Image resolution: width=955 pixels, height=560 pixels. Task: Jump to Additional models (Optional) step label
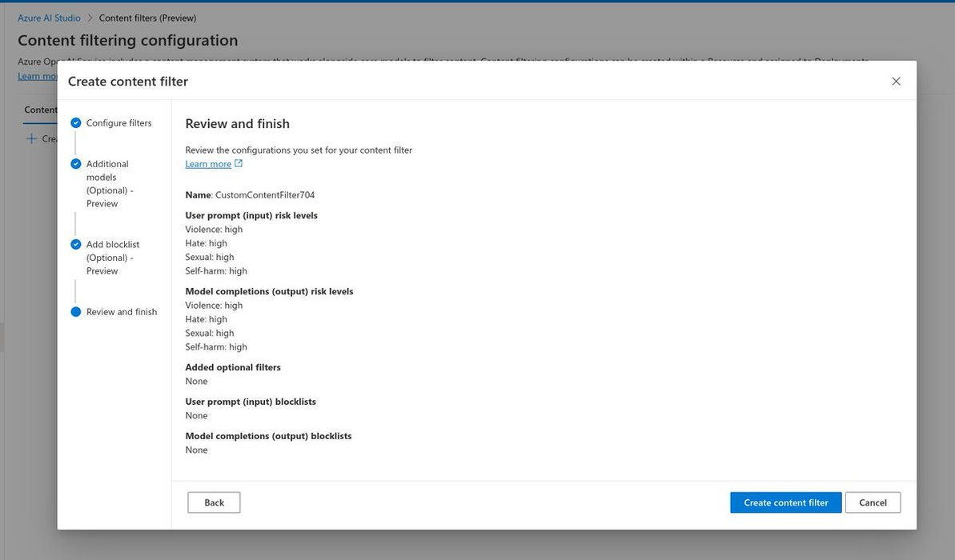(x=109, y=183)
